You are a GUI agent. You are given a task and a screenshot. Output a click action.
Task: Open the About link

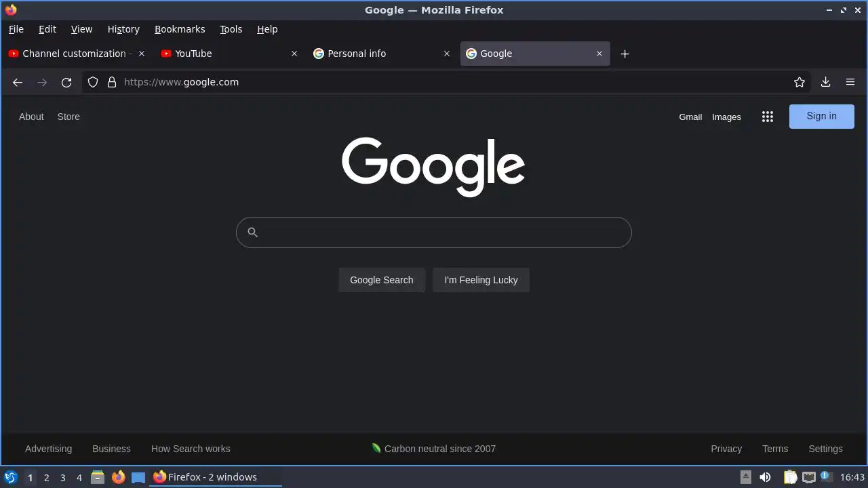(x=31, y=117)
